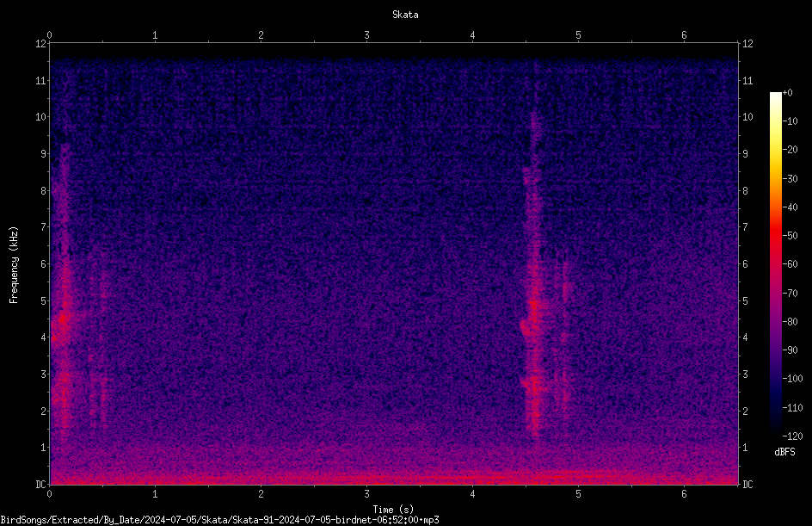Click the "12" tick on the left frequency axis

pyautogui.click(x=40, y=44)
